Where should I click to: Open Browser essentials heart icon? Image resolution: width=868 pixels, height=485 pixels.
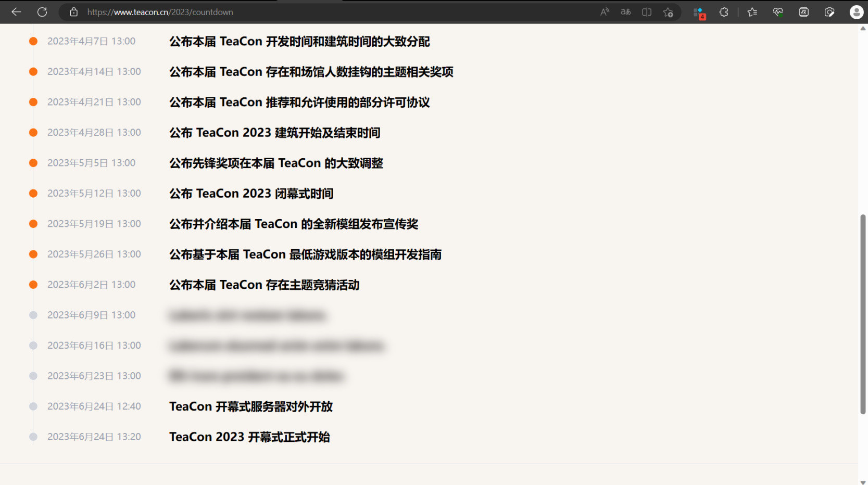pyautogui.click(x=778, y=12)
